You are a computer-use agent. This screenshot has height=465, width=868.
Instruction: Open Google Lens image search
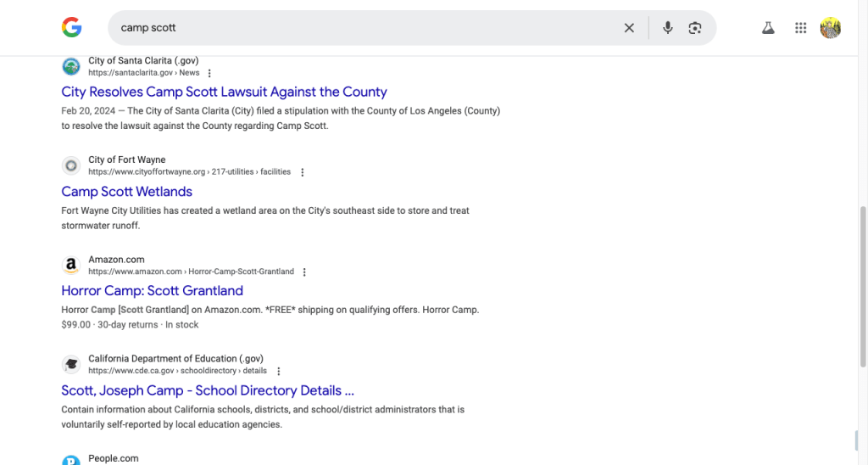point(695,28)
